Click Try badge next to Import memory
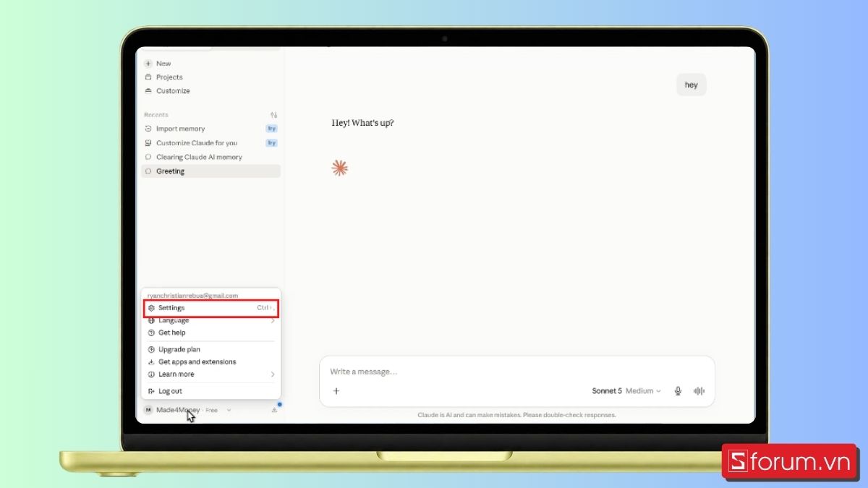The width and height of the screenshot is (868, 488). click(271, 129)
